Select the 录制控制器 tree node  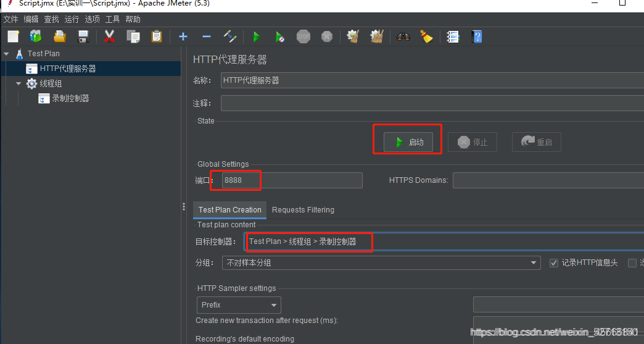70,98
